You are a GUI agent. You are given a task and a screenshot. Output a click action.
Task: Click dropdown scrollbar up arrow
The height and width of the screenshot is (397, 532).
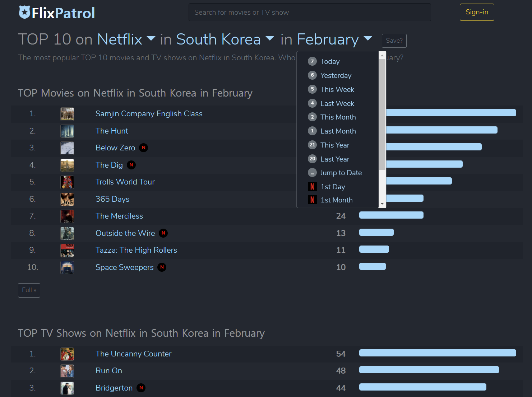382,55
